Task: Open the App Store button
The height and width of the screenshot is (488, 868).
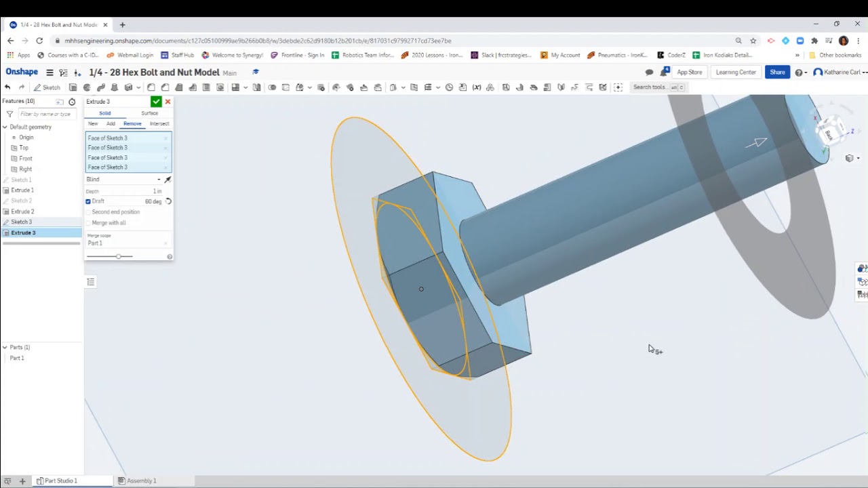Action: pyautogui.click(x=689, y=73)
